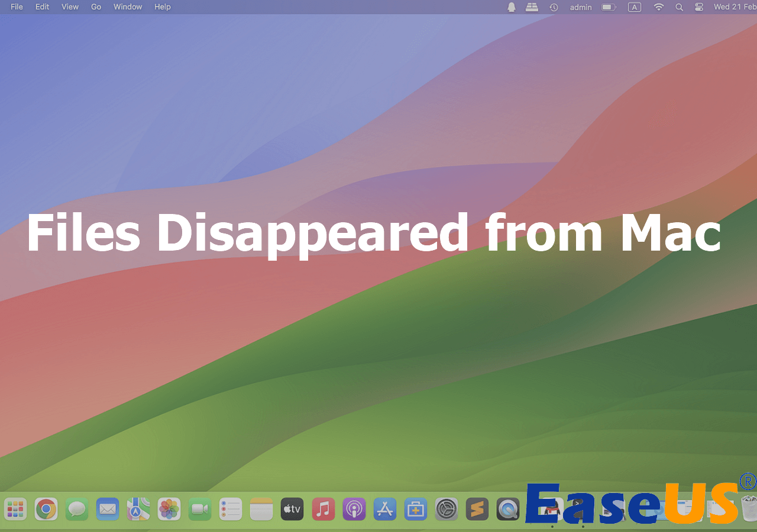Open the Window menu
This screenshot has width=757, height=532.
coord(127,7)
